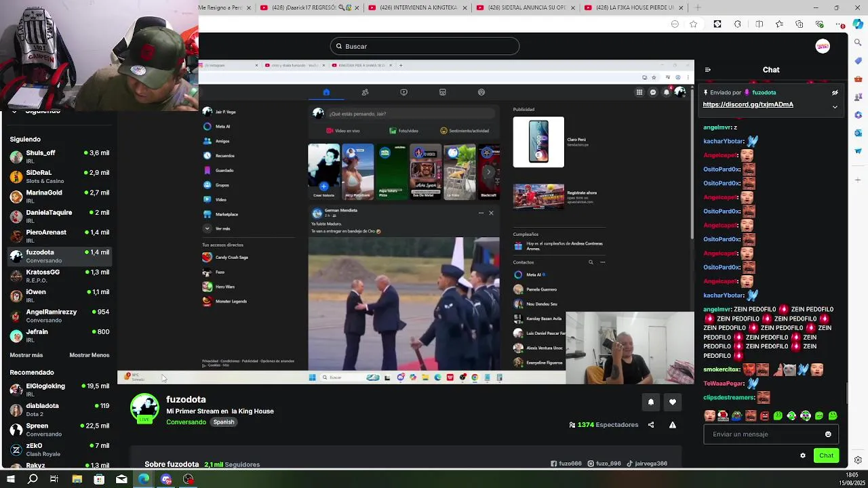Open ElGlogloking recommended channel

[x=60, y=390]
